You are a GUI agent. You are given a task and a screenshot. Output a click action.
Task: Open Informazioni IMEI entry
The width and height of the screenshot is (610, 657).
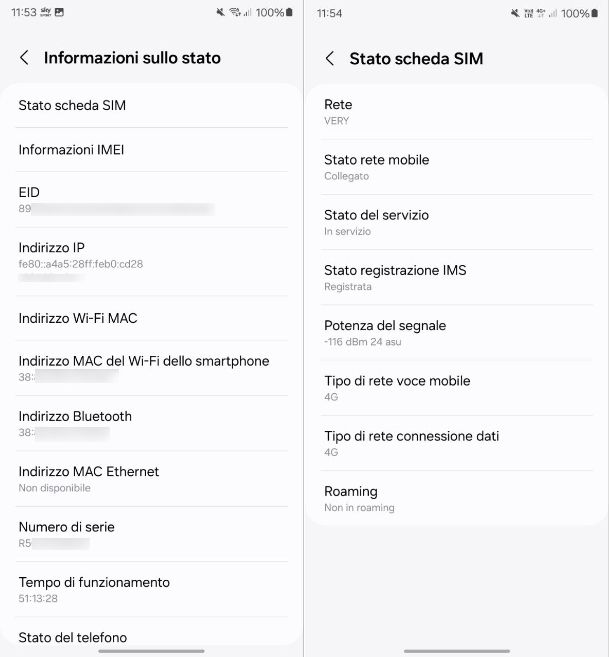[152, 150]
